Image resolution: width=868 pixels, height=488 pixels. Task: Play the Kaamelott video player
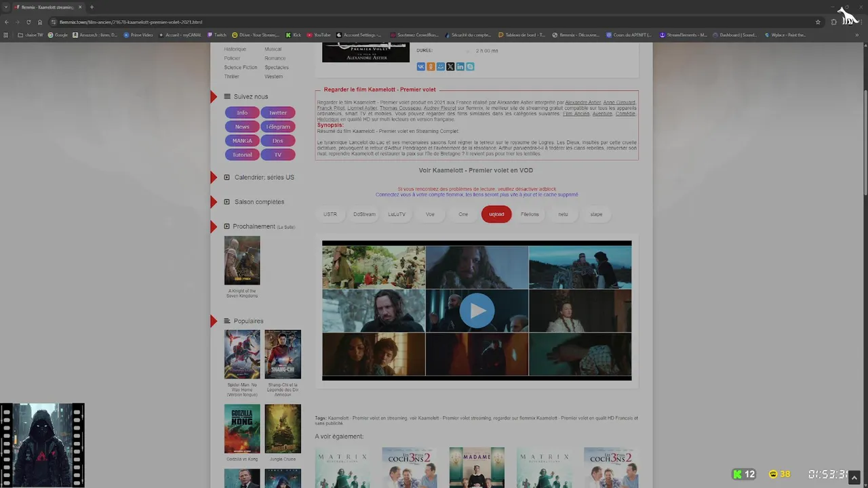[x=477, y=310]
